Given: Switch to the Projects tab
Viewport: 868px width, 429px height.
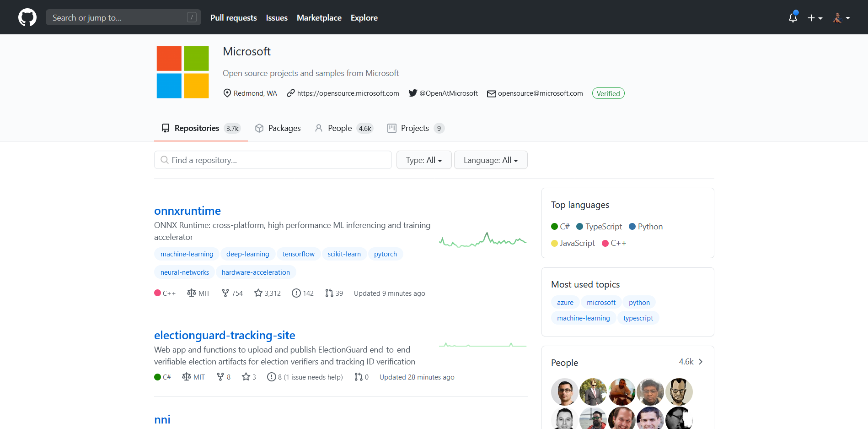Looking at the screenshot, I should pos(416,128).
